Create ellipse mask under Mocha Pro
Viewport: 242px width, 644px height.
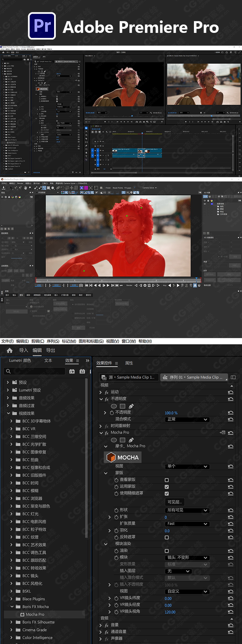114,440
